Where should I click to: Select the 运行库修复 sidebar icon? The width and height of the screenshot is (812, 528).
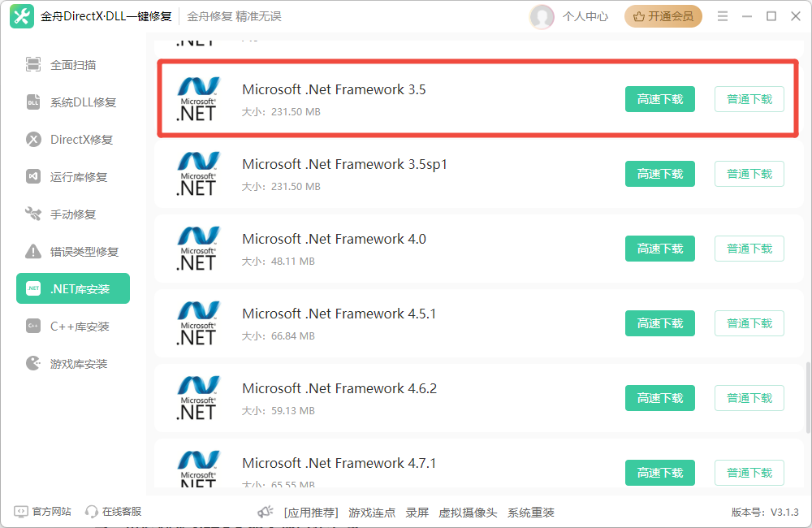[33, 177]
